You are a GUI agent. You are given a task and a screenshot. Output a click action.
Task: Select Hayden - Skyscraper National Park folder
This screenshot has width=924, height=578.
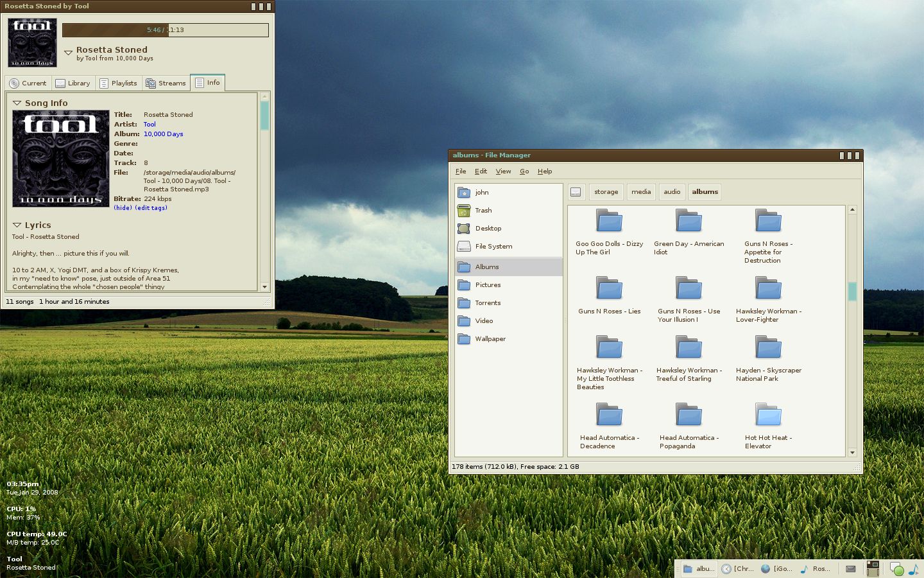tap(768, 359)
